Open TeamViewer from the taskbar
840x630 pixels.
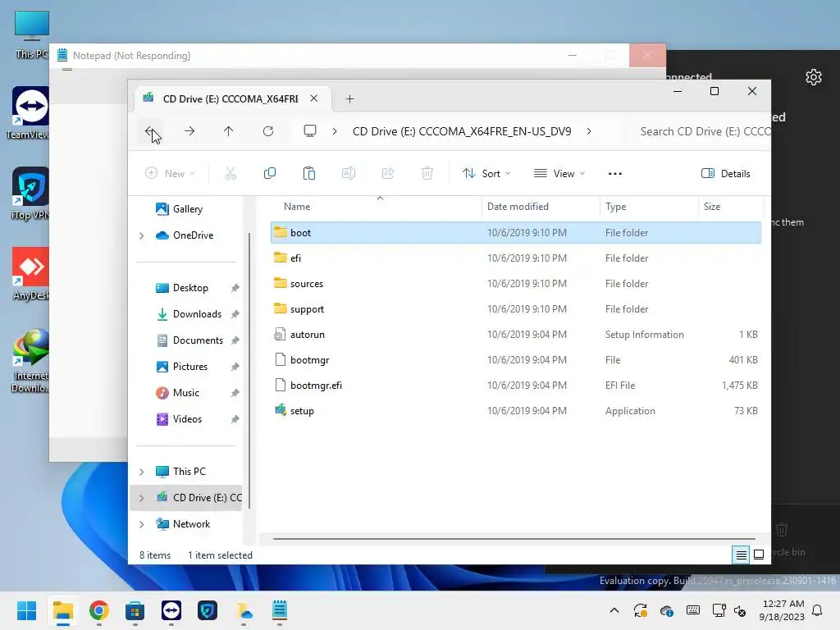tap(171, 610)
